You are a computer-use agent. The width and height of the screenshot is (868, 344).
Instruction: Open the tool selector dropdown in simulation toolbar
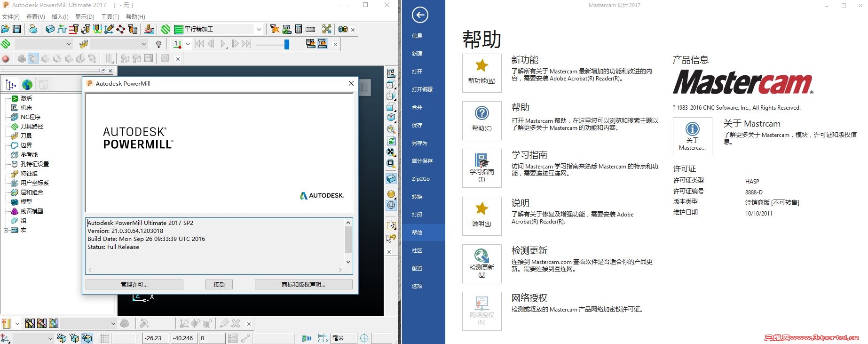point(144,44)
